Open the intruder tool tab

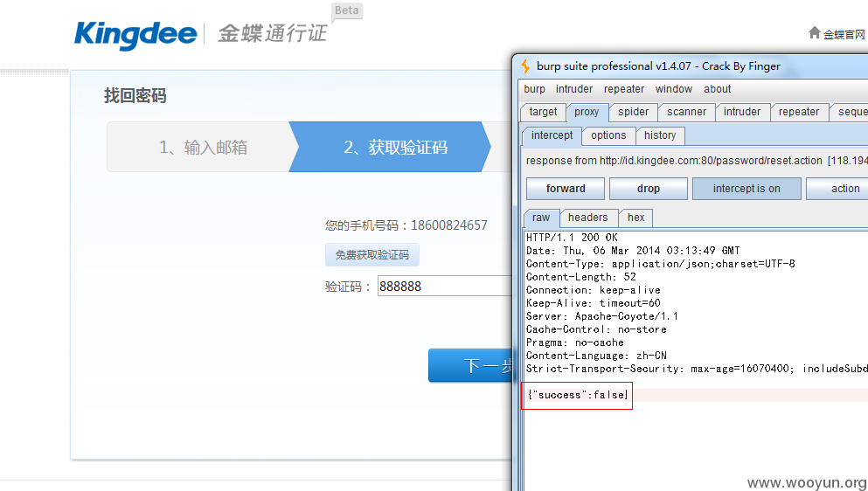742,112
